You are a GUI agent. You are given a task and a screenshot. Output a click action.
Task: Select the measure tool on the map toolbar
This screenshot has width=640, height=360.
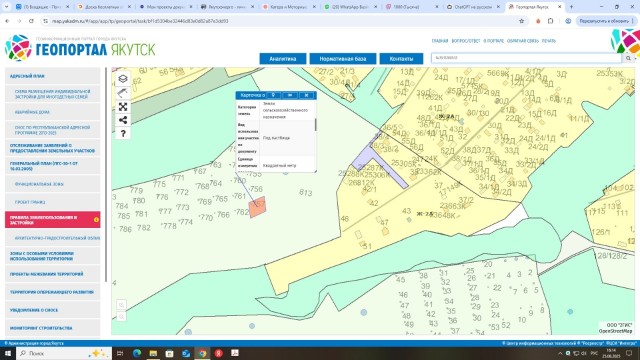pos(123,93)
